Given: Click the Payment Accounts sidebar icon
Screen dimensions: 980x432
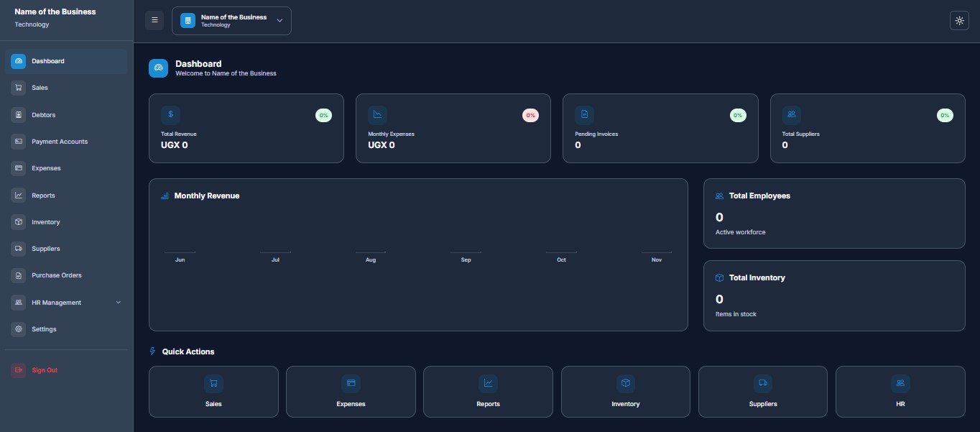Looking at the screenshot, I should (x=18, y=142).
